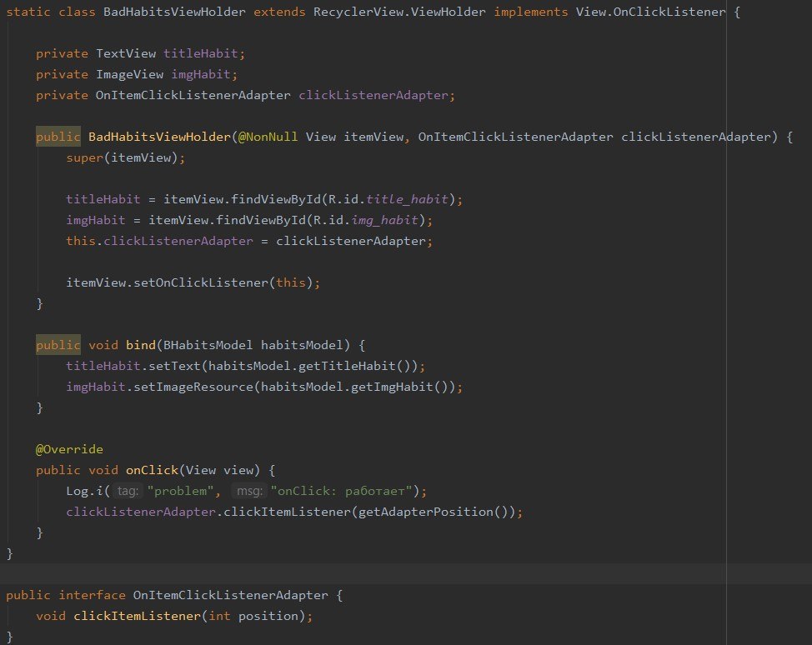The width and height of the screenshot is (812, 645).
Task: Click 'getImgHabit()' call
Action: tap(399, 387)
